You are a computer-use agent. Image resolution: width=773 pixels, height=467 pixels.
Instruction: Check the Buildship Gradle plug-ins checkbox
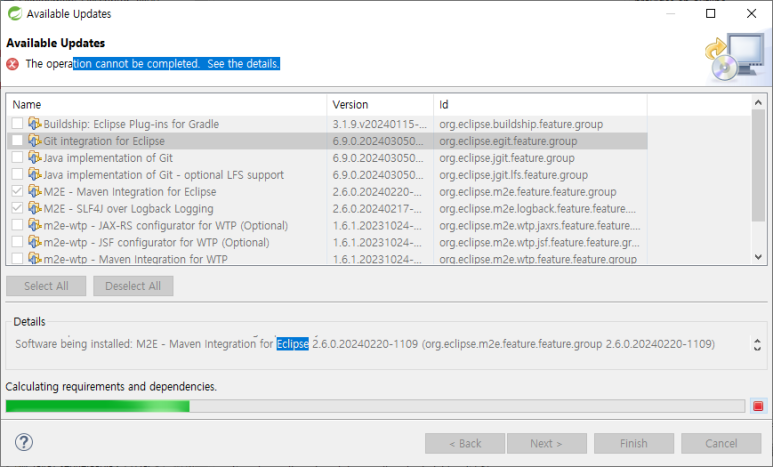coord(17,123)
